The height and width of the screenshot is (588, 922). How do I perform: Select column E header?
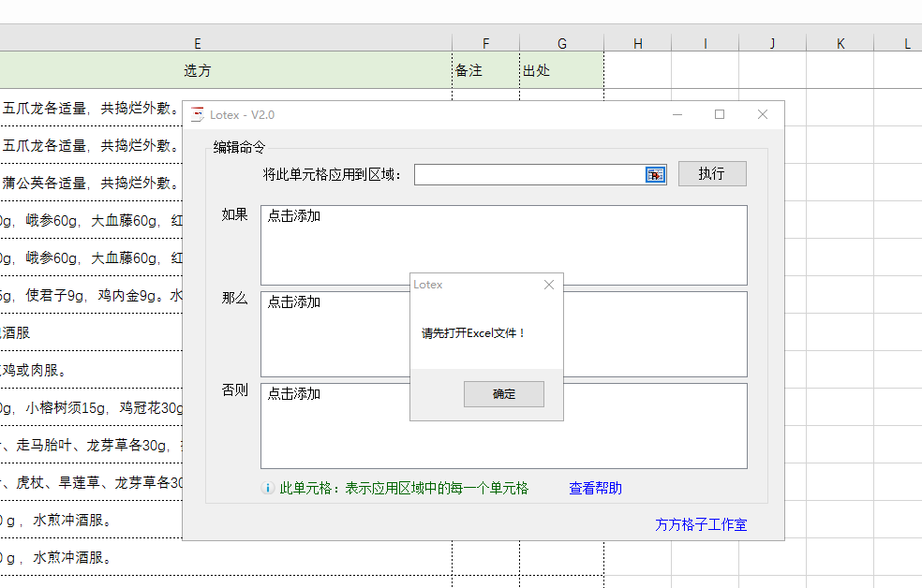(197, 43)
